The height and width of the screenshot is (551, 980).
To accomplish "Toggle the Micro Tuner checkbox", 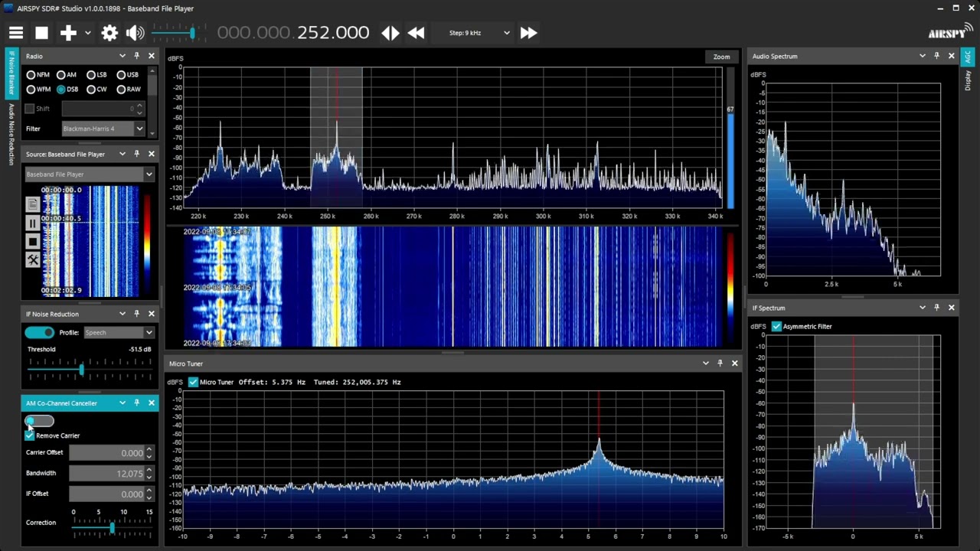I will click(193, 382).
